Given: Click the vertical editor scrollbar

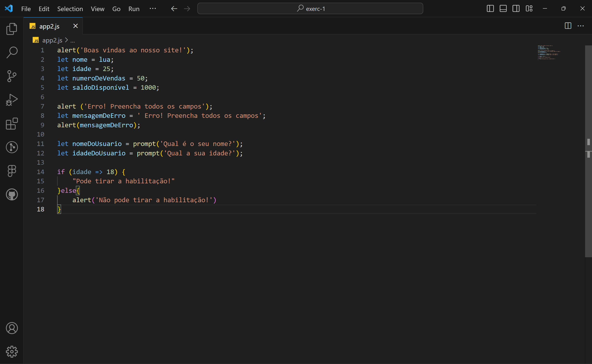Looking at the screenshot, I should [x=588, y=152].
